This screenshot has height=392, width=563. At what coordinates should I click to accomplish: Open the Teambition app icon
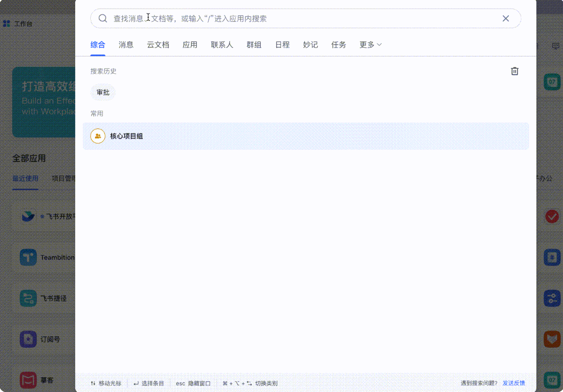pos(27,257)
